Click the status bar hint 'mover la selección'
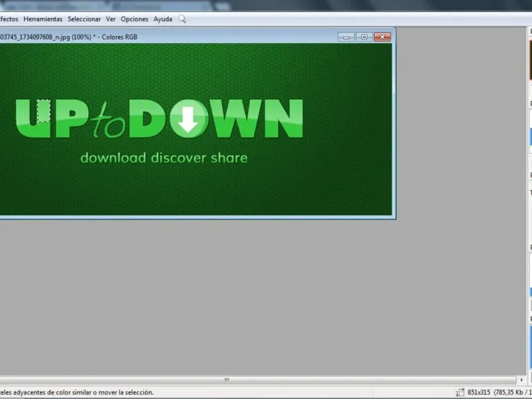 [x=126, y=392]
